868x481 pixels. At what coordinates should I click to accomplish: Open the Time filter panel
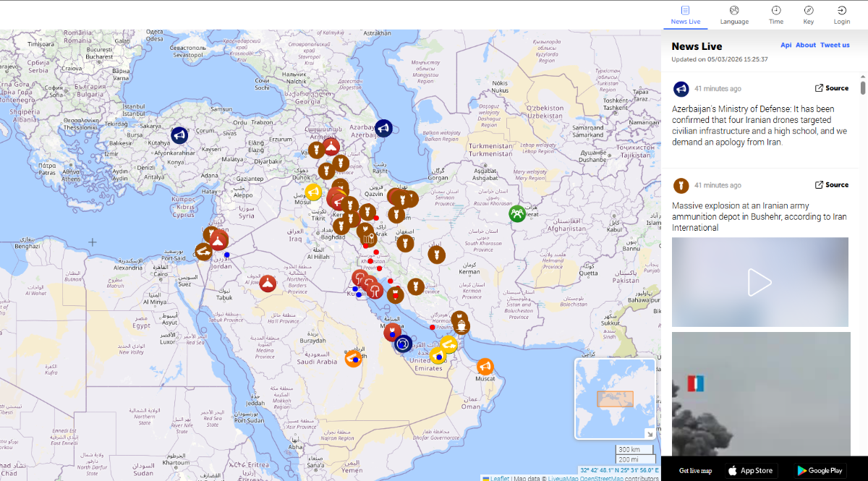point(776,14)
